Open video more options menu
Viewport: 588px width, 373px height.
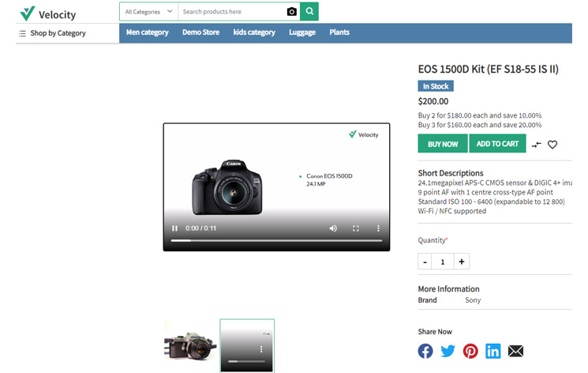(x=378, y=228)
